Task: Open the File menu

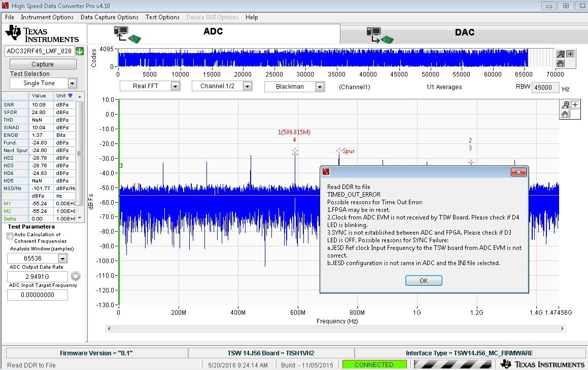Action: tap(9, 17)
